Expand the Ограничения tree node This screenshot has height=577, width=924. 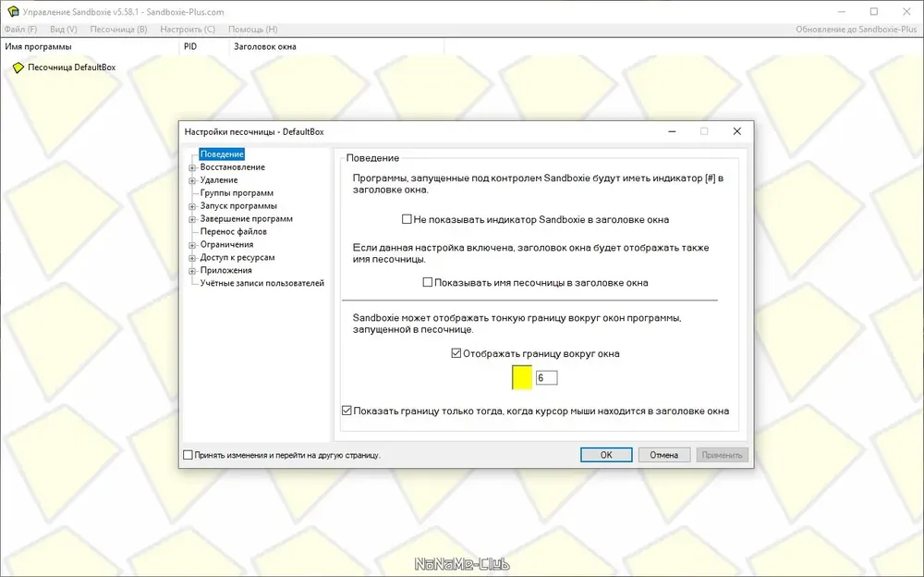[x=192, y=245]
